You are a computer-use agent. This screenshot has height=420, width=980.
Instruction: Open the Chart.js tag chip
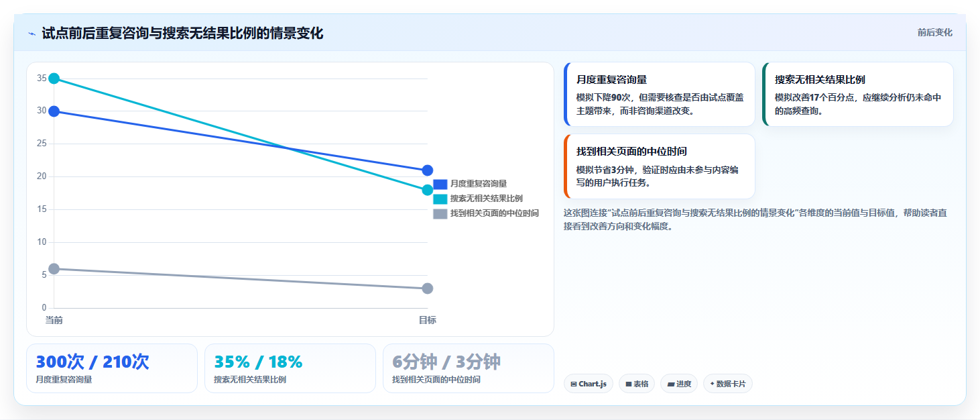pyautogui.click(x=589, y=384)
